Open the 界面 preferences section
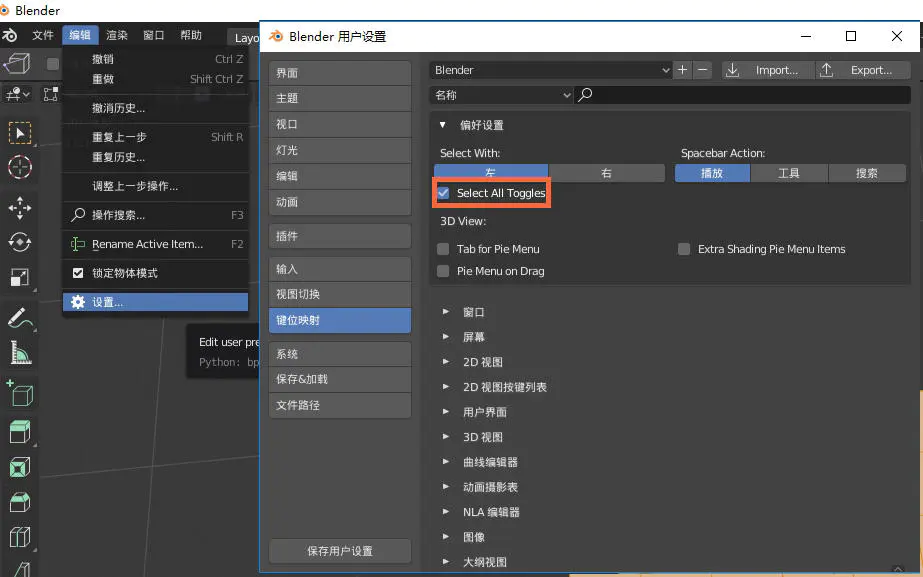Image resolution: width=923 pixels, height=577 pixels. (340, 73)
